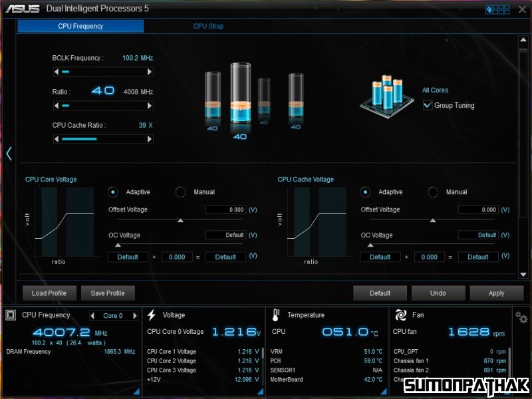
Task: Click CPU Core OC Voltage input field
Action: [225, 235]
